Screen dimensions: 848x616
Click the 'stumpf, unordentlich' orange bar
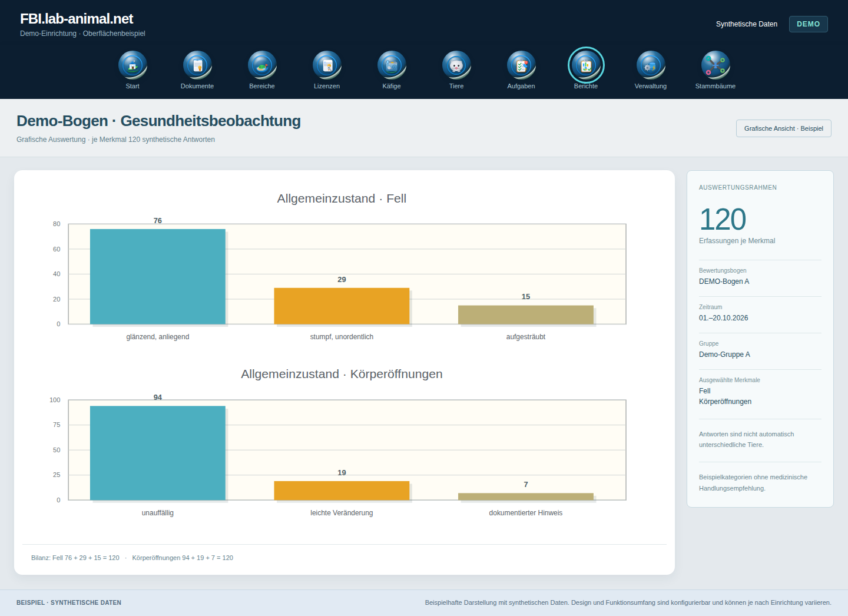342,306
